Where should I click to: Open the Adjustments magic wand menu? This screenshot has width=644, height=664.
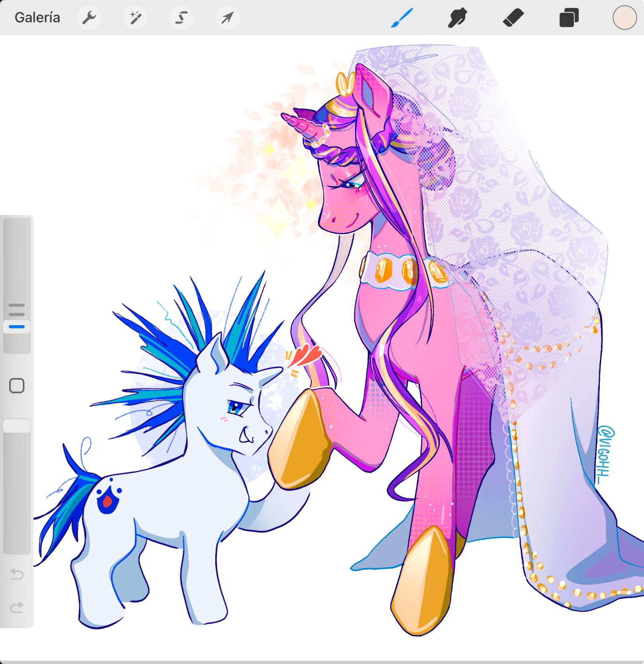click(135, 18)
